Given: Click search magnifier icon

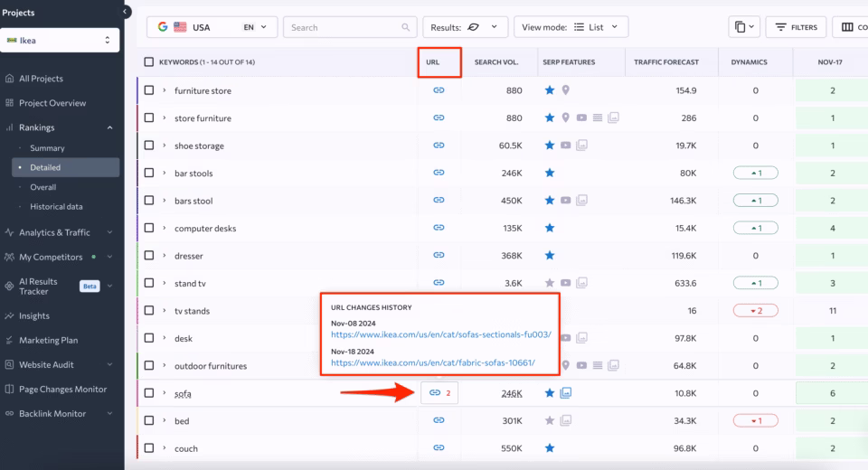Looking at the screenshot, I should pyautogui.click(x=406, y=27).
